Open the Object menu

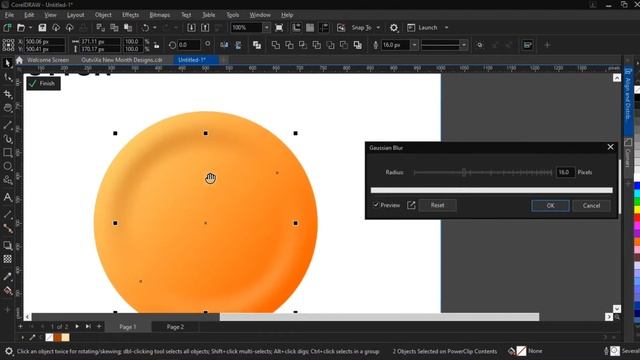[x=103, y=15]
